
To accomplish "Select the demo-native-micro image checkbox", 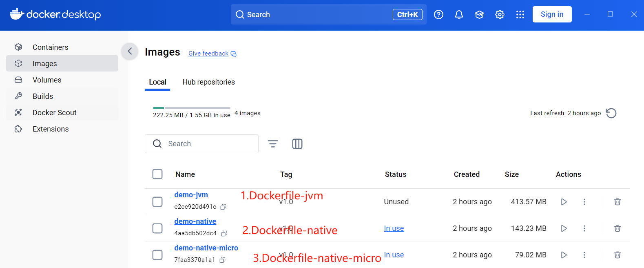I will coord(157,255).
